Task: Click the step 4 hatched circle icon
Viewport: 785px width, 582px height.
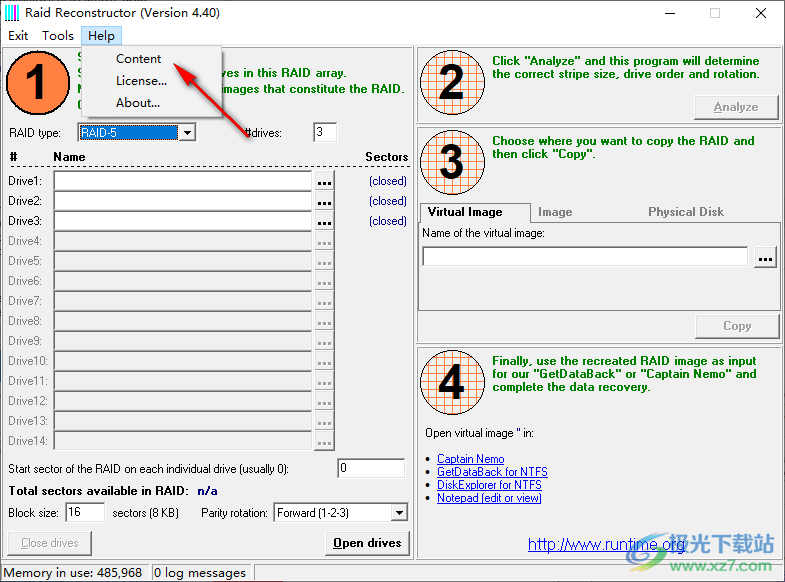Action: tap(452, 382)
